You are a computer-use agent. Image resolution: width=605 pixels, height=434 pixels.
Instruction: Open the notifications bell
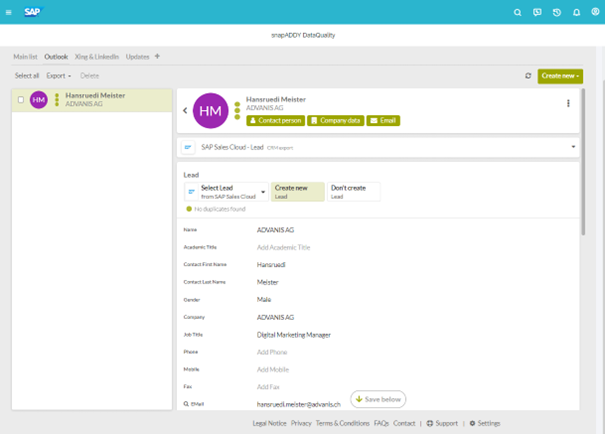pyautogui.click(x=576, y=13)
